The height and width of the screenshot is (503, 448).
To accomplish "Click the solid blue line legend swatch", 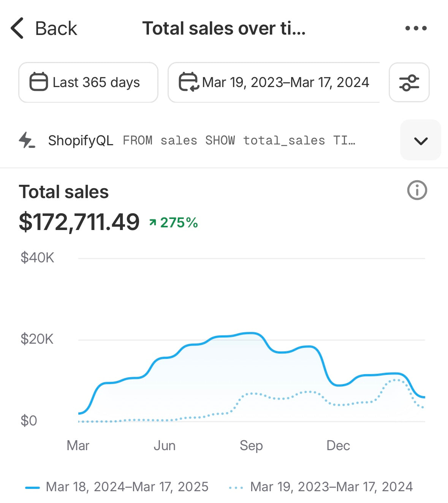I will [x=32, y=487].
